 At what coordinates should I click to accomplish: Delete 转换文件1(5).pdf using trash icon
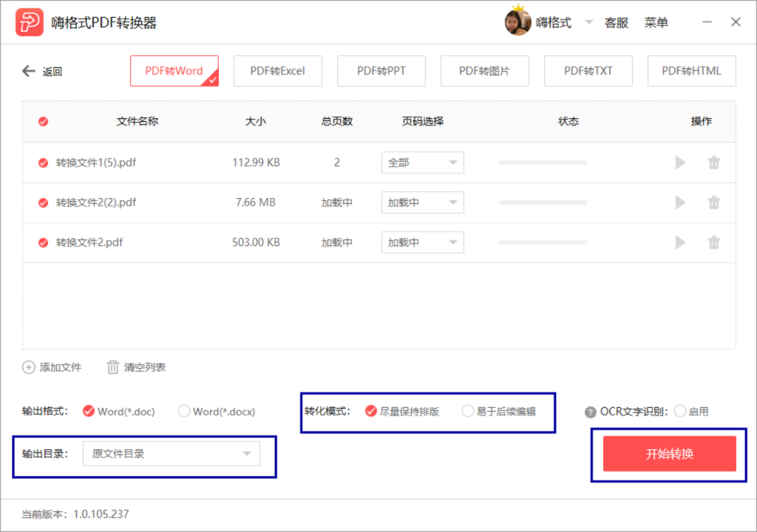(714, 163)
